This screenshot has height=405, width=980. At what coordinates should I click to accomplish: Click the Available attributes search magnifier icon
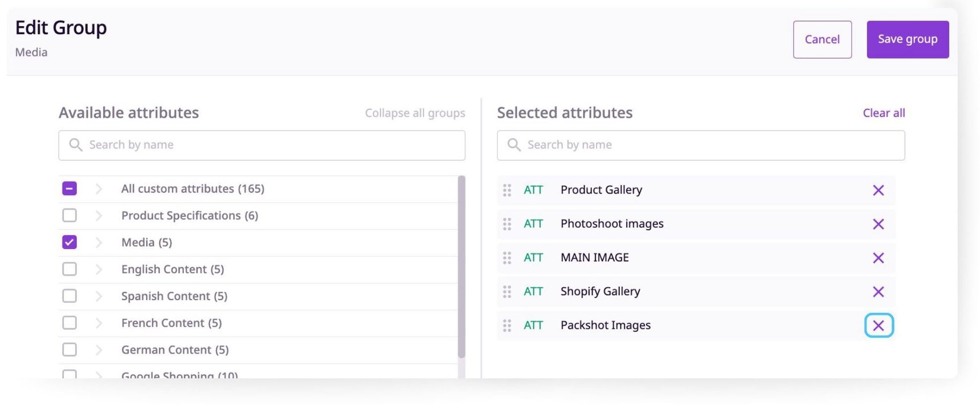click(76, 145)
